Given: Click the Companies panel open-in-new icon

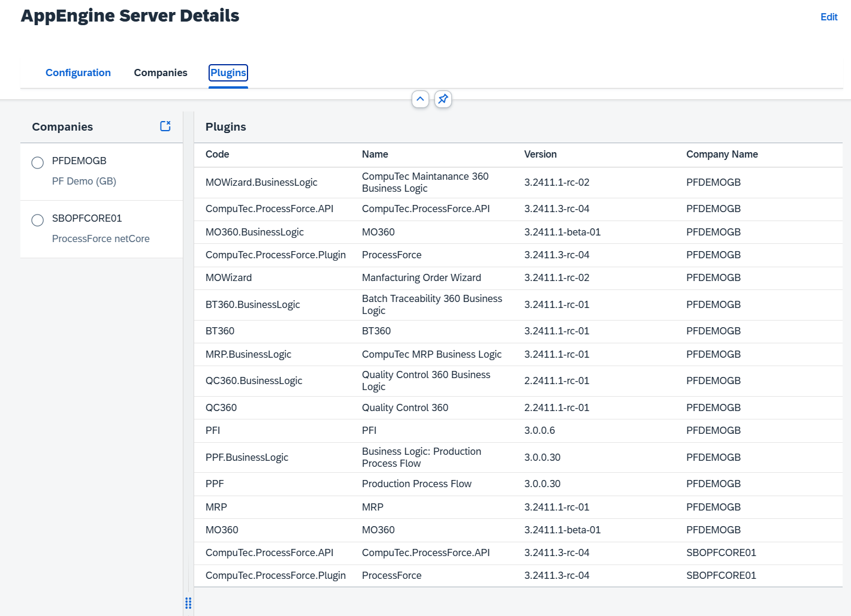Looking at the screenshot, I should 165,126.
